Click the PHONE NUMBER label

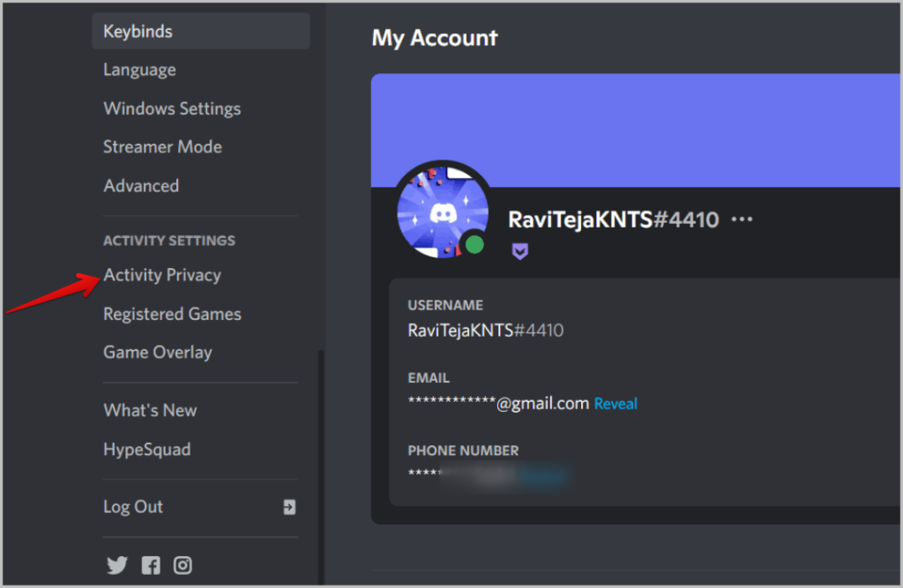pyautogui.click(x=463, y=450)
